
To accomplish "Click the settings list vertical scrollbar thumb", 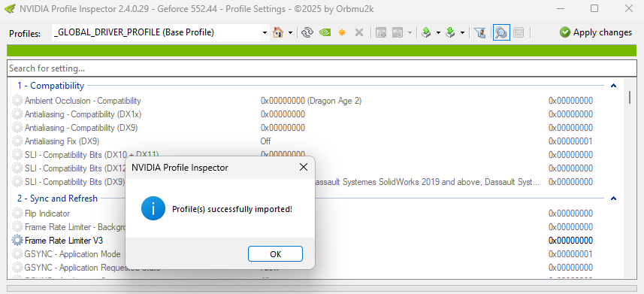I will click(x=630, y=97).
